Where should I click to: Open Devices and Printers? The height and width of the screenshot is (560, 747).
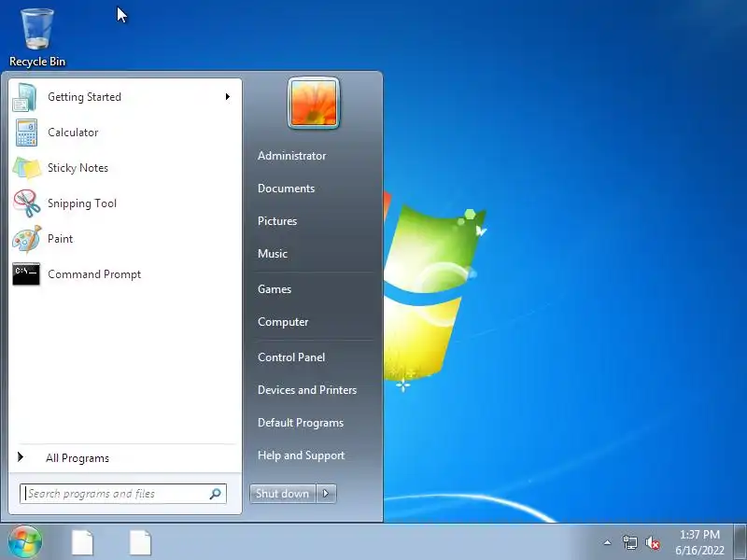(x=307, y=390)
